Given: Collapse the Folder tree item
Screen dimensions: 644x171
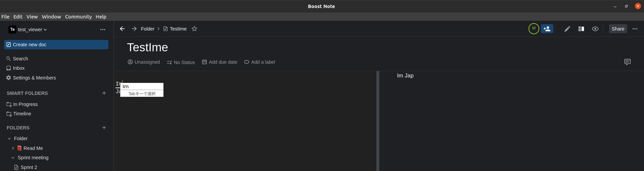Looking at the screenshot, I should pos(9,138).
